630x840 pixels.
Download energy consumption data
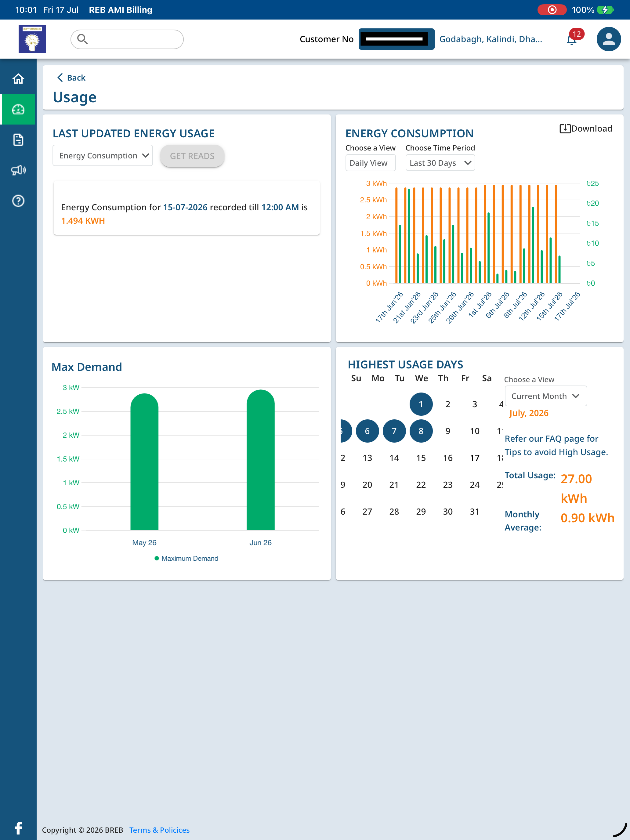585,129
